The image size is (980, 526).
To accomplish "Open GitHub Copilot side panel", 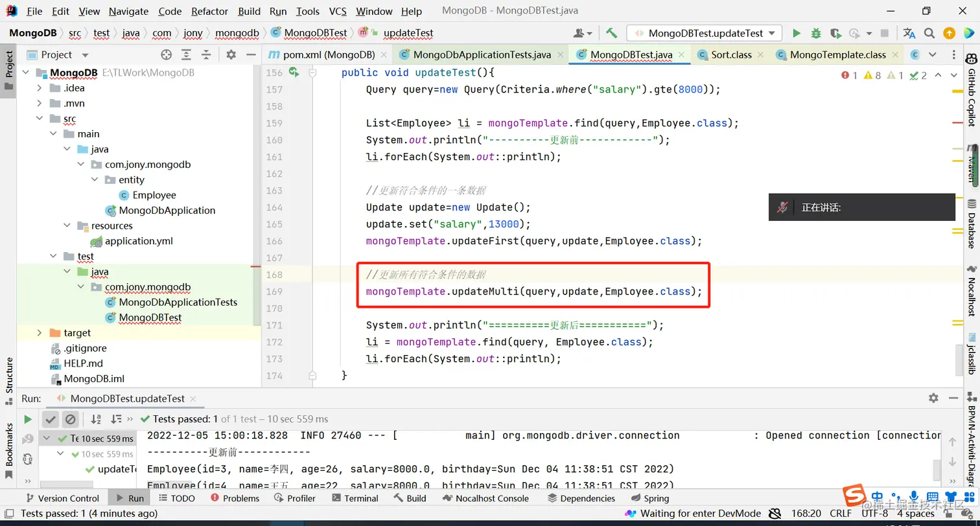I will 971,91.
